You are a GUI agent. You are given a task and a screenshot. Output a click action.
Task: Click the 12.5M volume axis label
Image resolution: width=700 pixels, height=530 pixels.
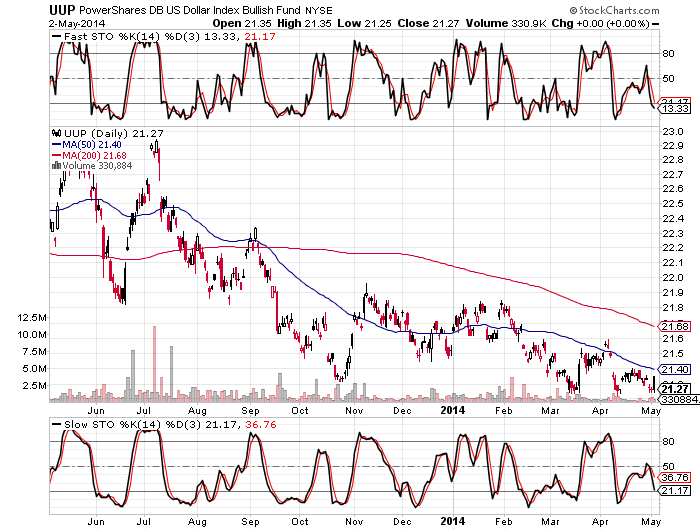(32, 318)
